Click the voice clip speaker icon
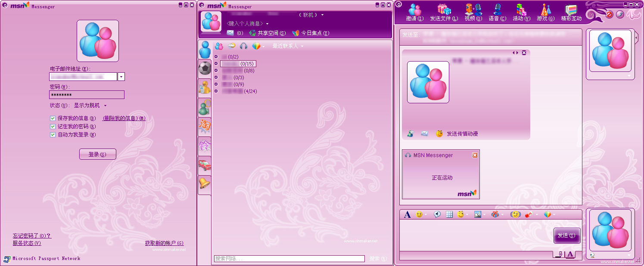This screenshot has height=266, width=644. [437, 214]
